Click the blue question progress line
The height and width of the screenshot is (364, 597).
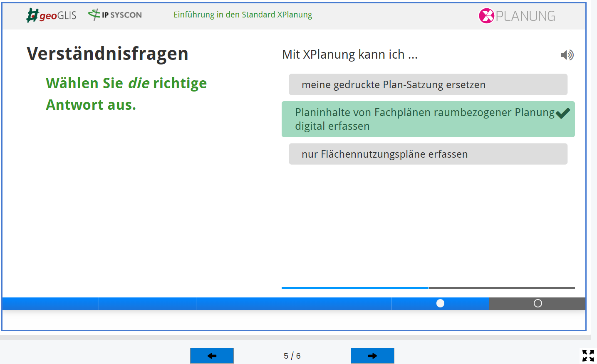click(355, 288)
